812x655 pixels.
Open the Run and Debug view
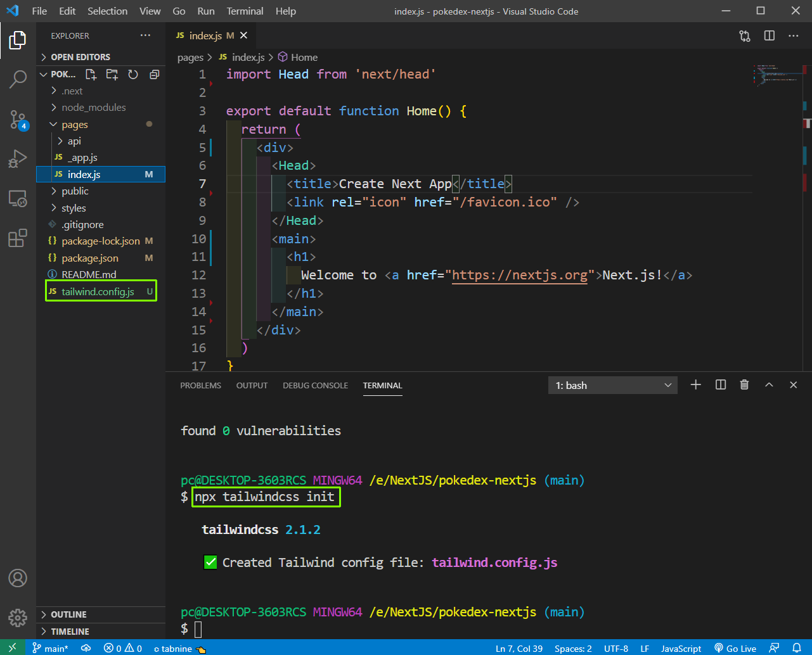(x=18, y=159)
